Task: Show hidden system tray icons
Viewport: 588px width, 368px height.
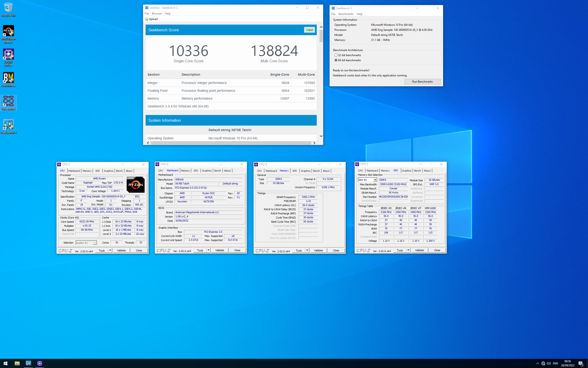Action: (537, 363)
